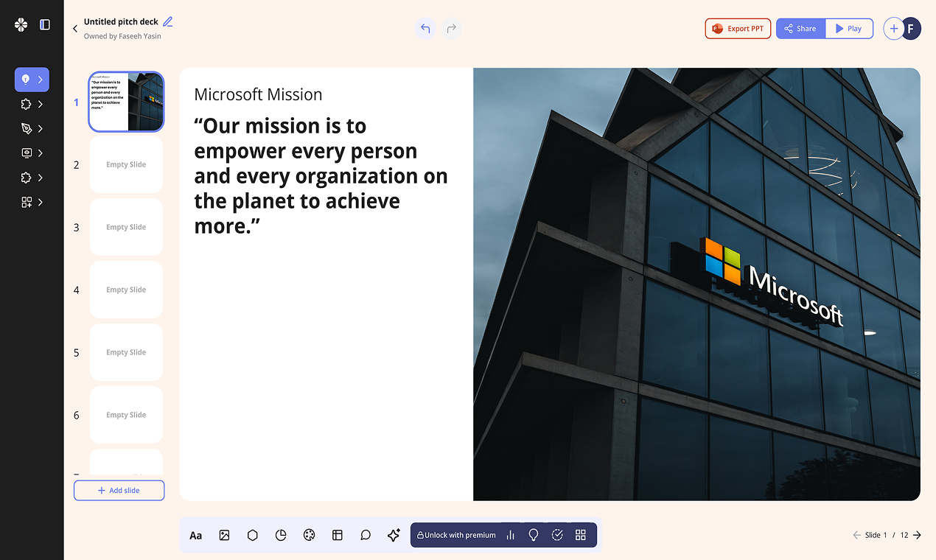This screenshot has height=560, width=936.
Task: Play the presentation
Action: (849, 29)
